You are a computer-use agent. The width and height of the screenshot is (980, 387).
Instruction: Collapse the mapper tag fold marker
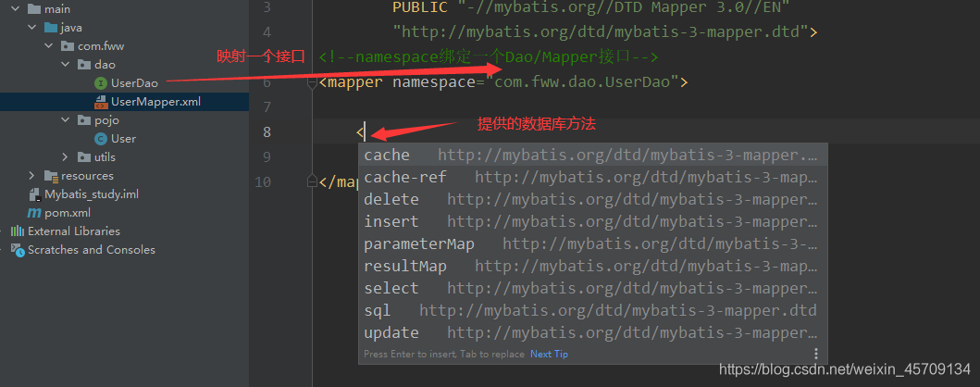point(313,83)
